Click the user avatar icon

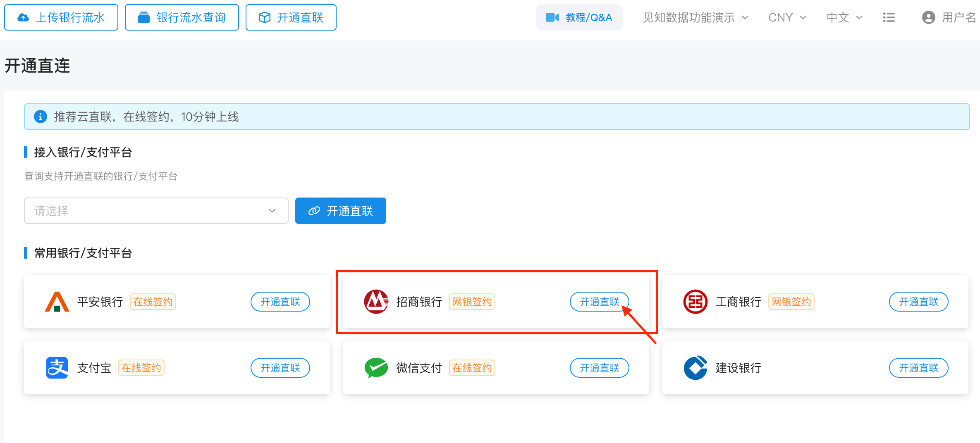point(928,17)
